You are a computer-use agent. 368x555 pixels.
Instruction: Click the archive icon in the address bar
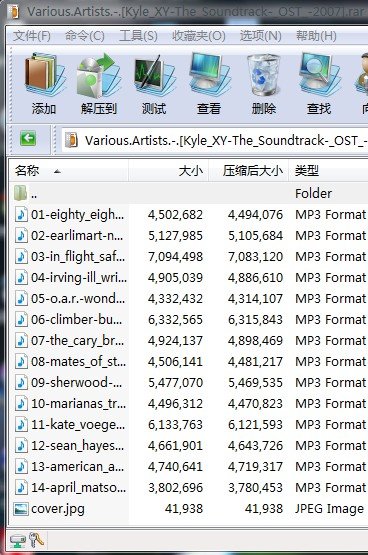point(71,140)
